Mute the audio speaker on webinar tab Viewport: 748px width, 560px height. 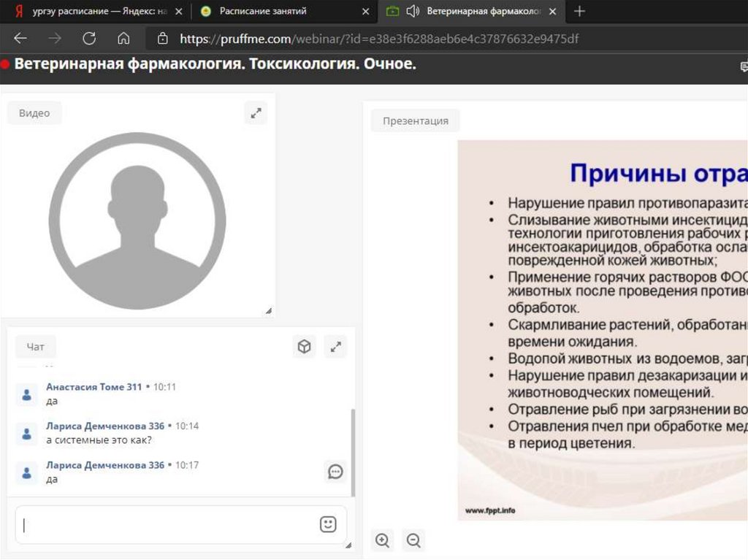pos(413,11)
